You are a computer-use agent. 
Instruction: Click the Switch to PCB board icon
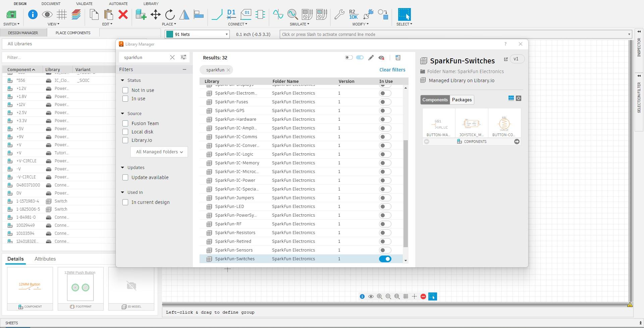pyautogui.click(x=11, y=14)
